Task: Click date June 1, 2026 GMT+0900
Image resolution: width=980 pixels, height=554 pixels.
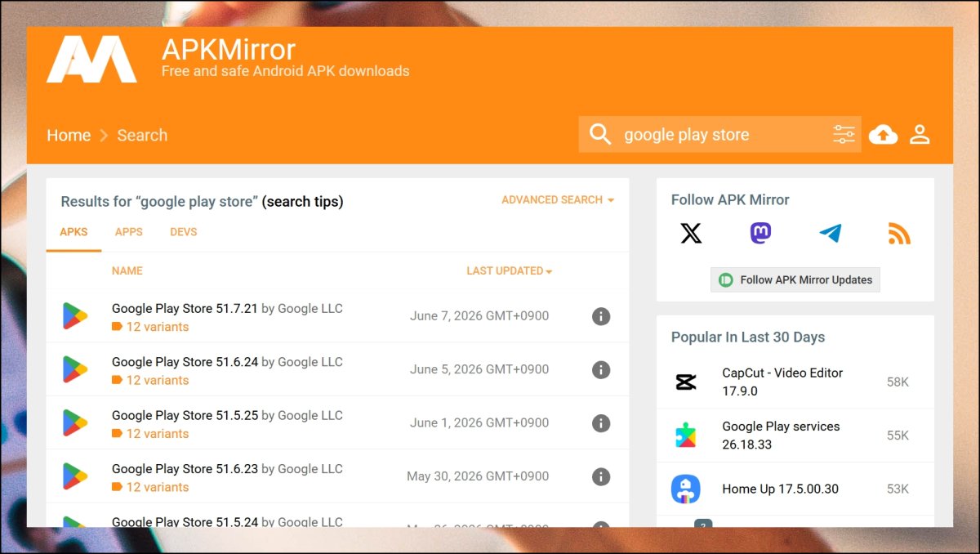Action: click(x=479, y=423)
